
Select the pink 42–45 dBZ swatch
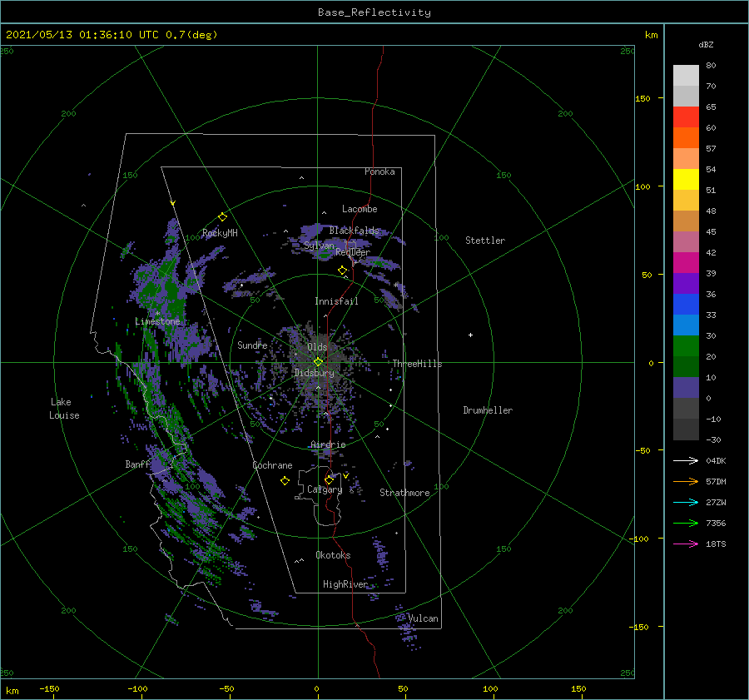pos(686,242)
